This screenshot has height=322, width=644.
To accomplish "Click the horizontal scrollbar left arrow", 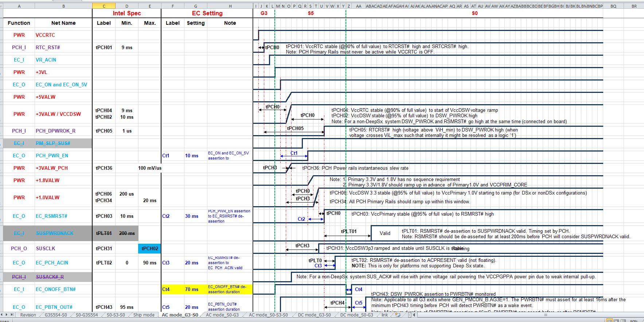I will tap(414, 315).
